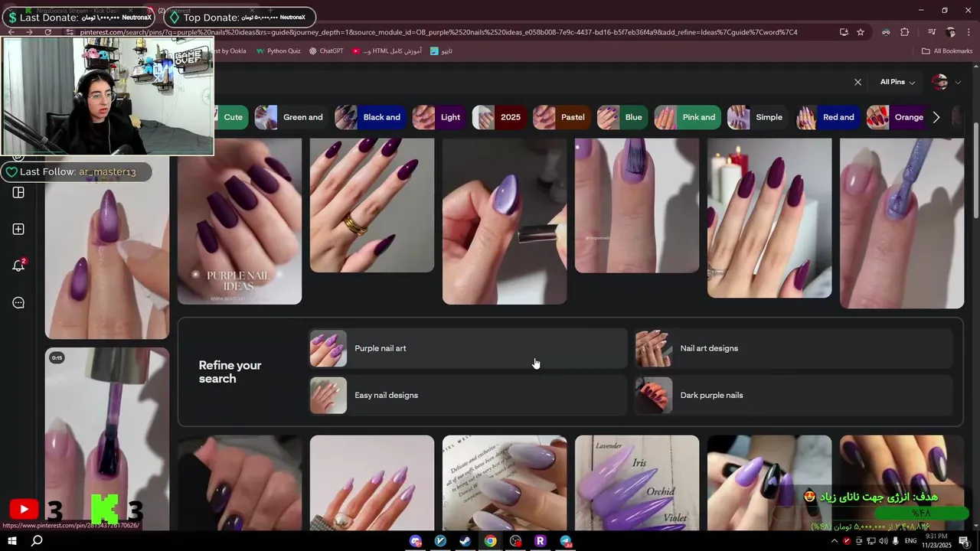Open the 0:15 nail polish video pin
The height and width of the screenshot is (551, 980).
(x=107, y=439)
